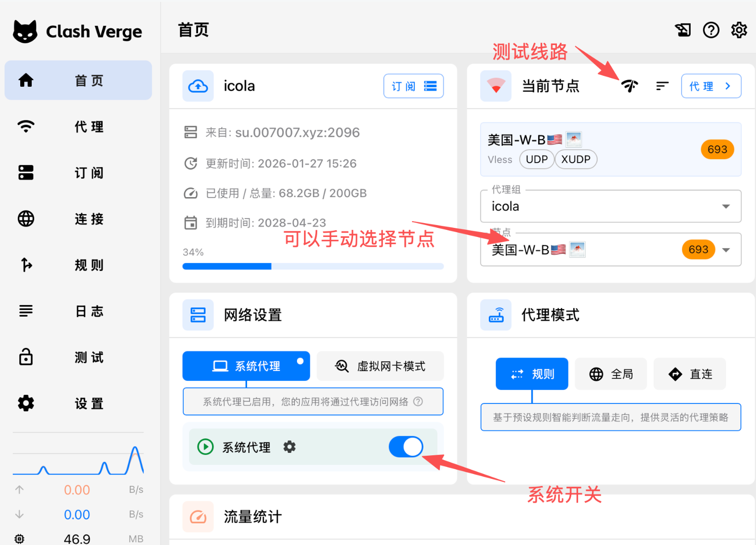This screenshot has width=756, height=545.
Task: Open the 代理 chevron button in node card
Action: tap(711, 86)
